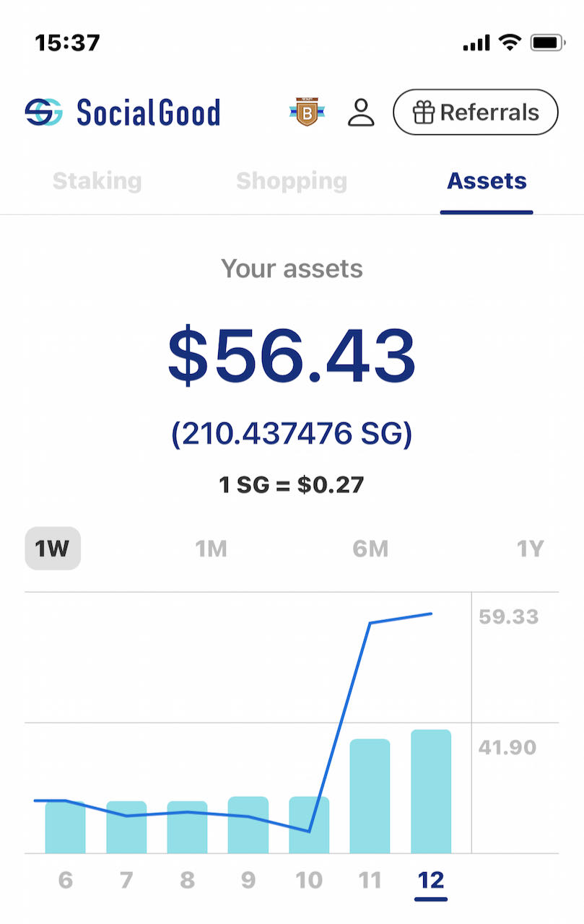Switch to the Staking tab

point(97,180)
